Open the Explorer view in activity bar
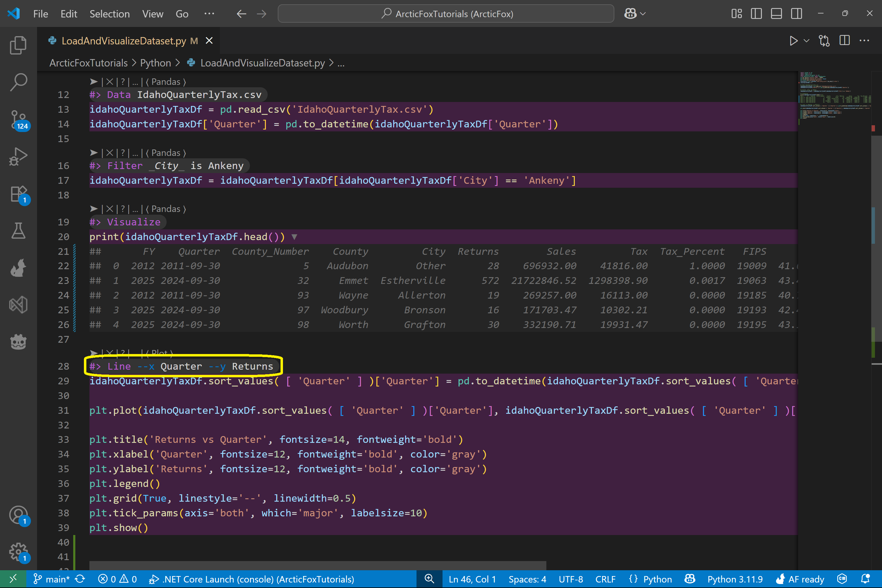 click(x=18, y=45)
